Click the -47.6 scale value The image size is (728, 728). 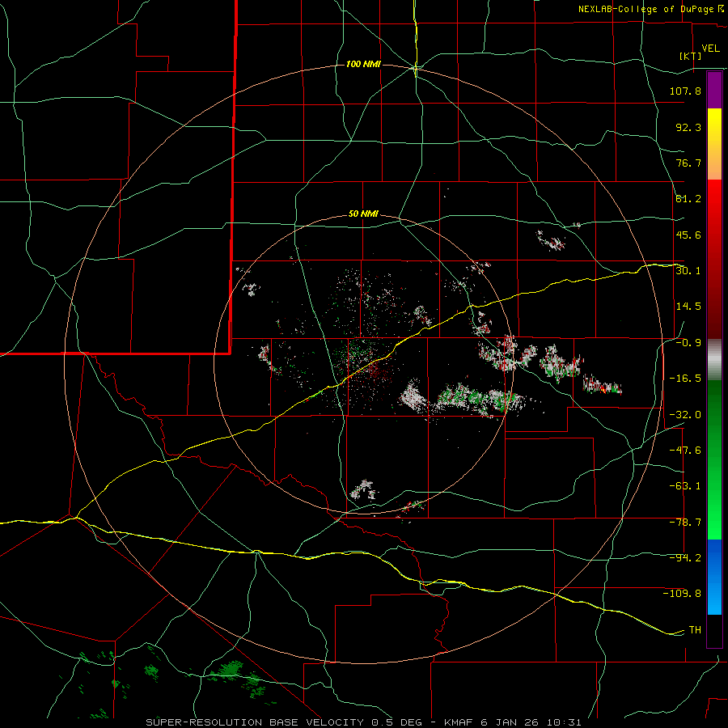(x=685, y=451)
